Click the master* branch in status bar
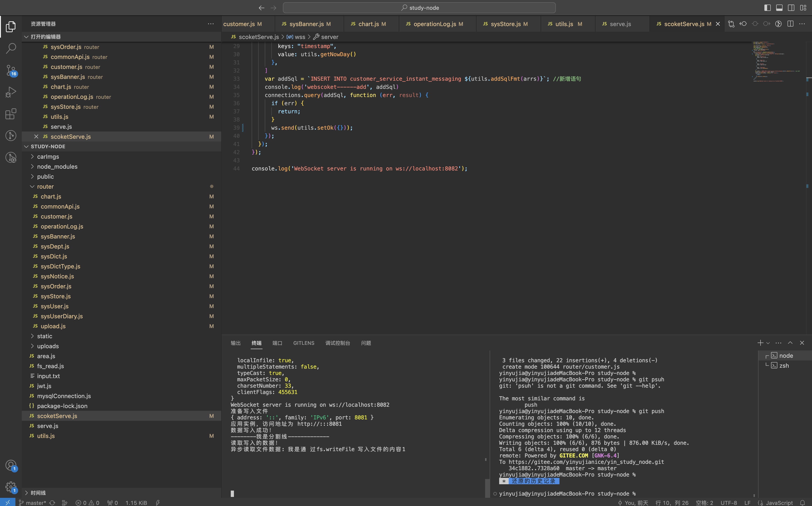This screenshot has height=506, width=812. tap(32, 503)
